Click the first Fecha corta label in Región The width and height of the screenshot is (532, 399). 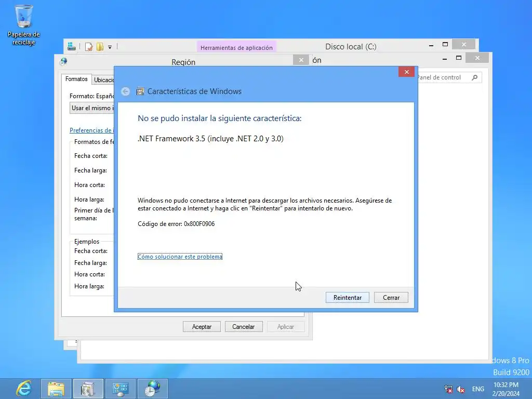point(91,156)
